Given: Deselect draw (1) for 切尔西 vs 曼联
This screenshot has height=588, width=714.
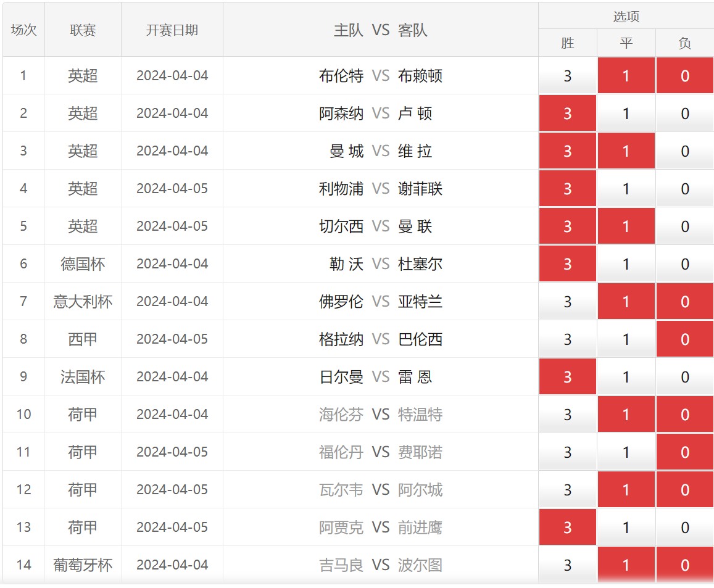Looking at the screenshot, I should click(x=626, y=226).
